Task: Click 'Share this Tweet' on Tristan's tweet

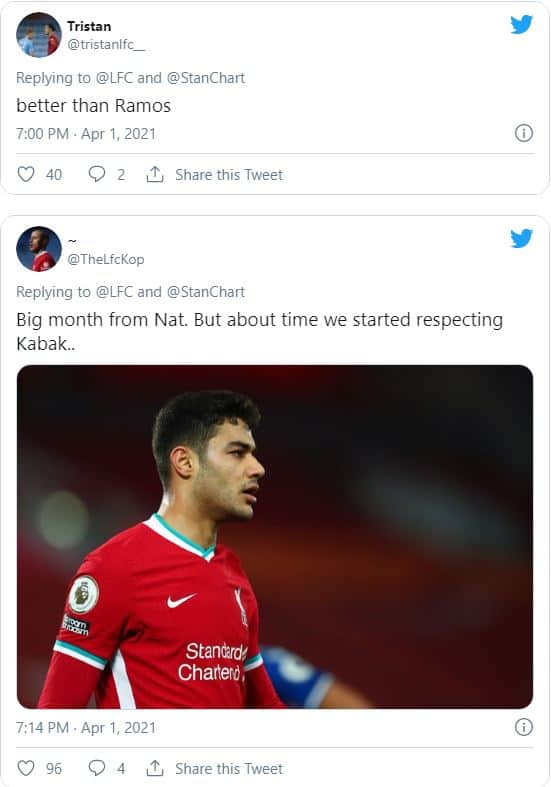Action: [229, 175]
